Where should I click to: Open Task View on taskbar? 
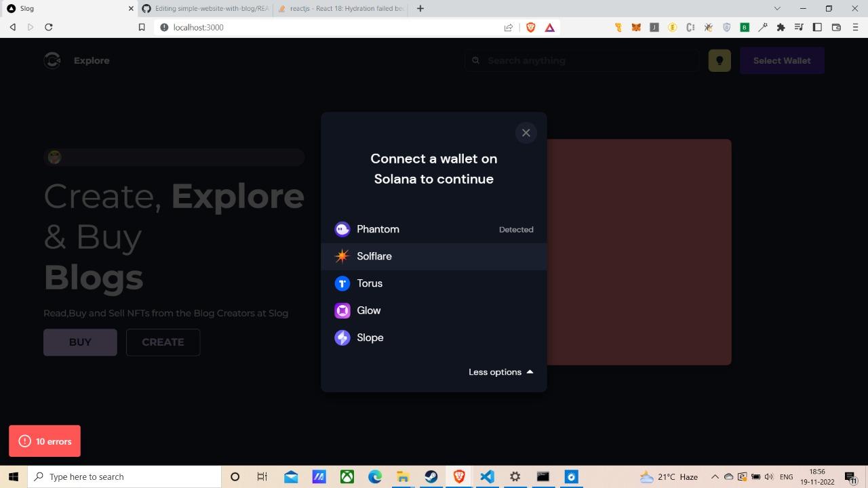pyautogui.click(x=262, y=476)
